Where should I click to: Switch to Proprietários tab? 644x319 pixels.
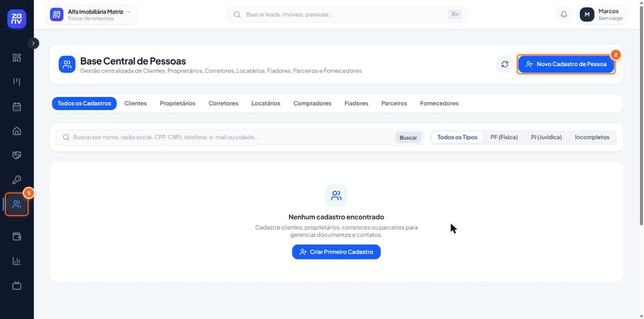(178, 103)
